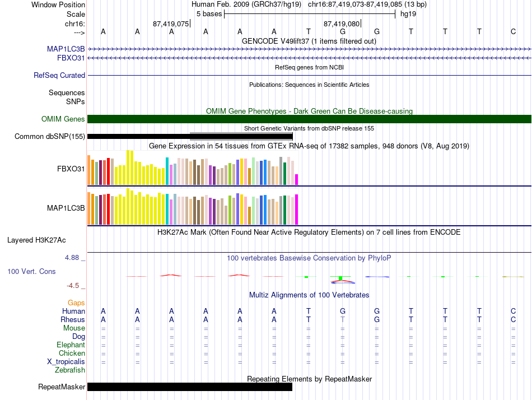Click Repeating Elements by RepeatMasker title
This screenshot has height=400, width=532.
point(309,379)
